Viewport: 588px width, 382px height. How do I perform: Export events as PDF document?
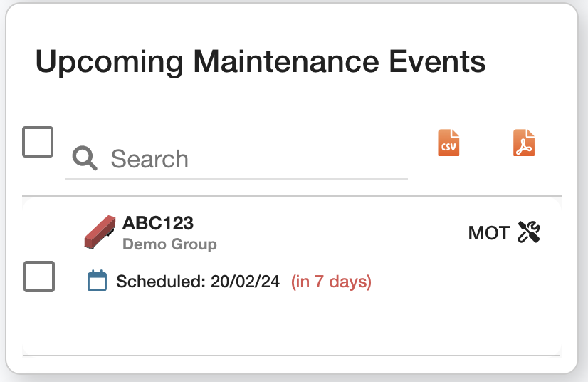coord(524,143)
